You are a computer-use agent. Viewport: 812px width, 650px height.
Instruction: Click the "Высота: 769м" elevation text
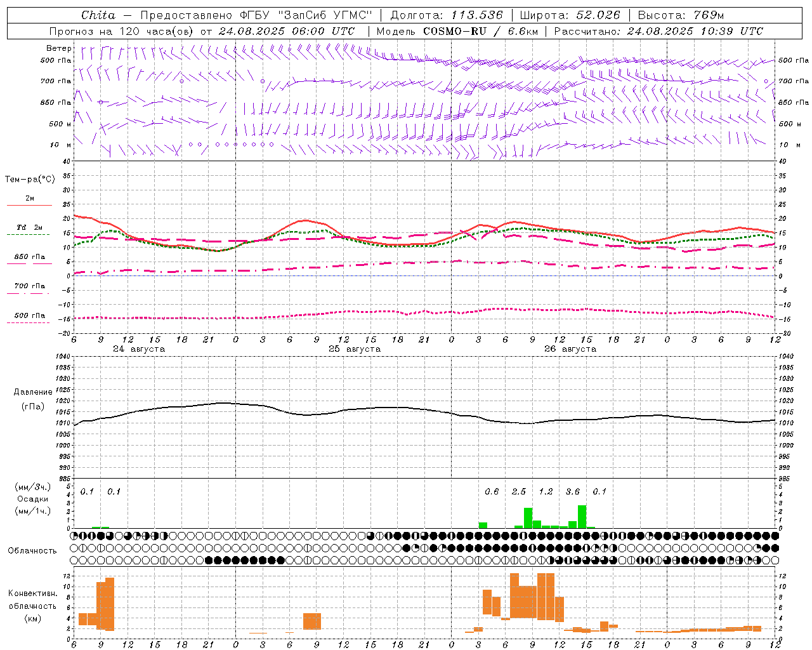click(681, 15)
